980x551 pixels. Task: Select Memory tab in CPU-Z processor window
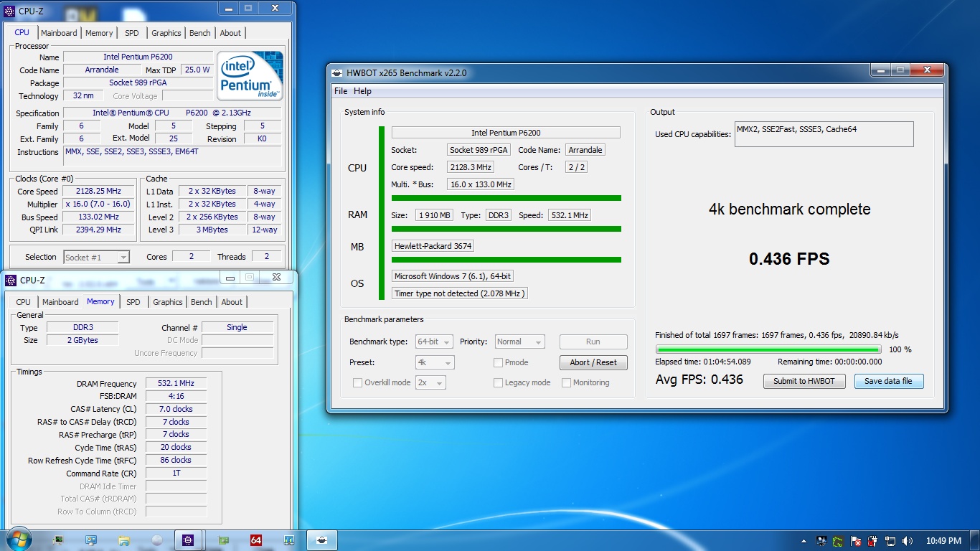pos(99,33)
